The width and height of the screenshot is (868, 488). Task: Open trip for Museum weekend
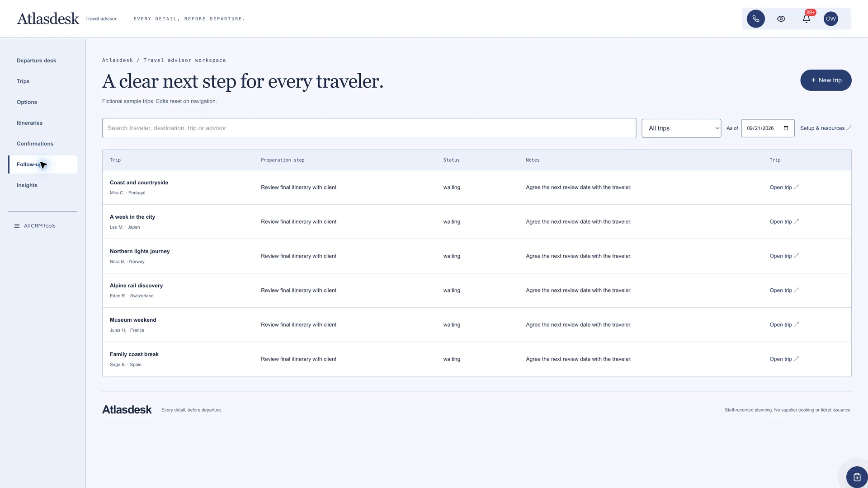[x=784, y=325]
